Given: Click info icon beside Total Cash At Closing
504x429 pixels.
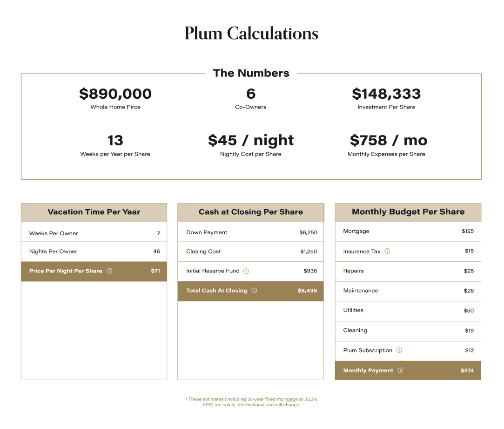Looking at the screenshot, I should (254, 291).
